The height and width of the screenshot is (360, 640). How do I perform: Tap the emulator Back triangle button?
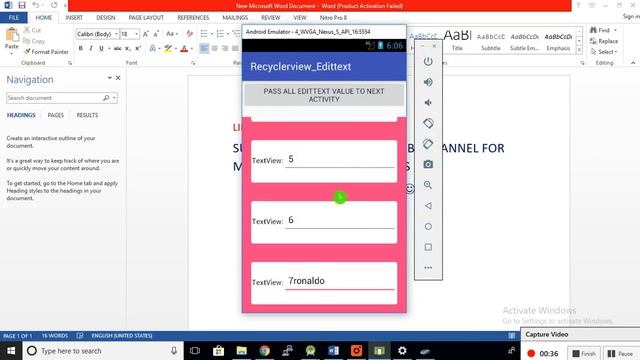(428, 206)
